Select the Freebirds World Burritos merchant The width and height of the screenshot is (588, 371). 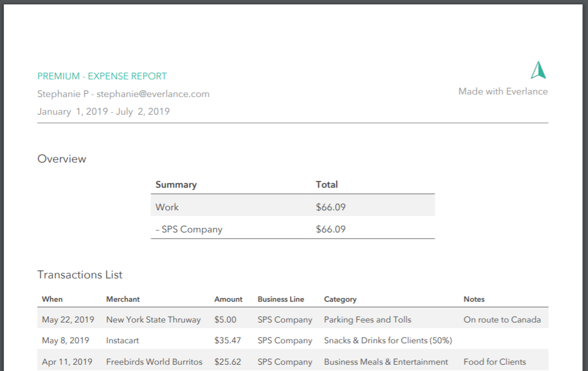(154, 362)
